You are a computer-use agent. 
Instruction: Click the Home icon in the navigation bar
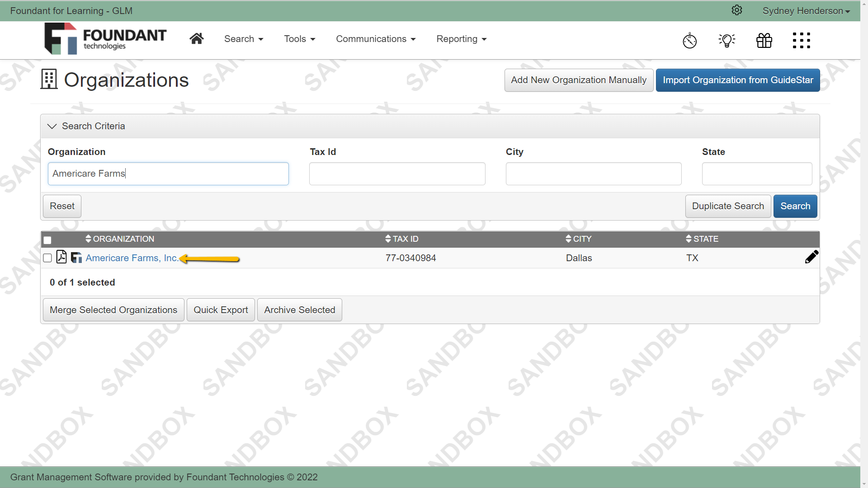tap(196, 38)
